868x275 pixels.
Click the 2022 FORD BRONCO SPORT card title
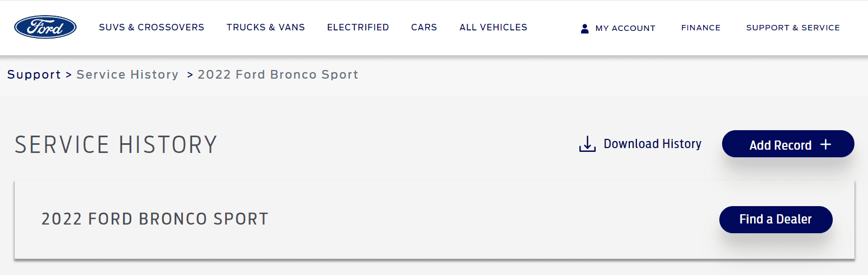coord(155,219)
